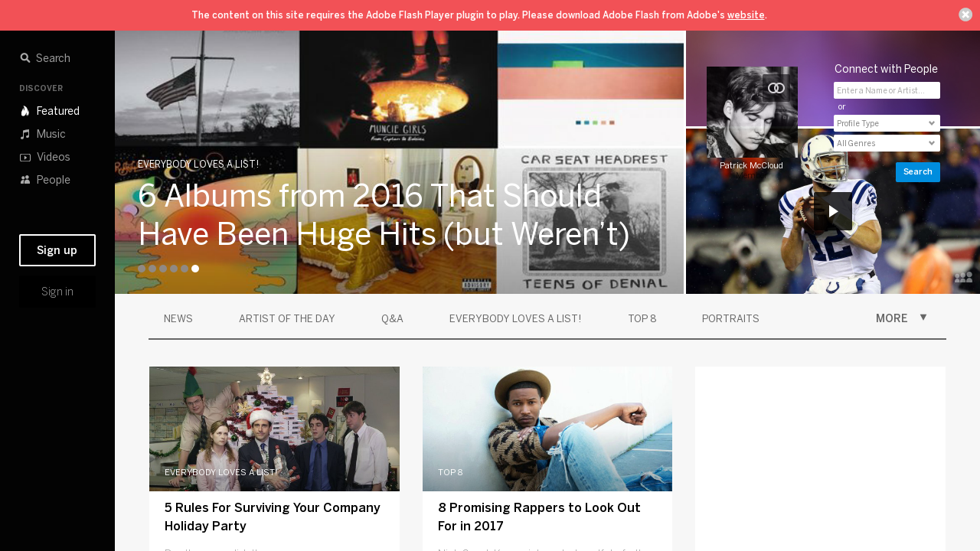Click the linked rings icon on Patrick McCloud photo
This screenshot has width=980, height=551.
pos(776,88)
